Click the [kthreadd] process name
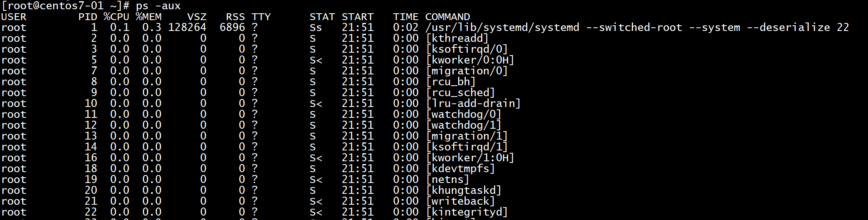This screenshot has height=220, width=868. coord(457,39)
